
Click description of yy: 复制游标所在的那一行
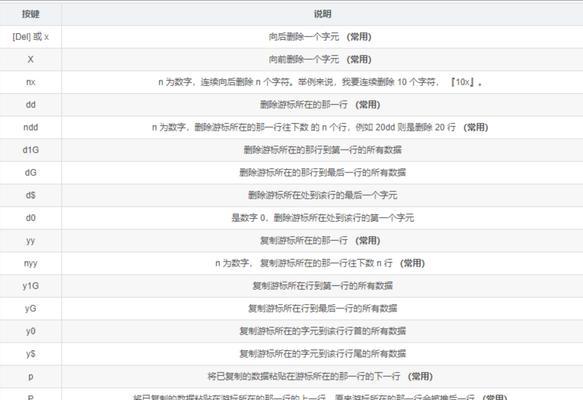point(303,241)
